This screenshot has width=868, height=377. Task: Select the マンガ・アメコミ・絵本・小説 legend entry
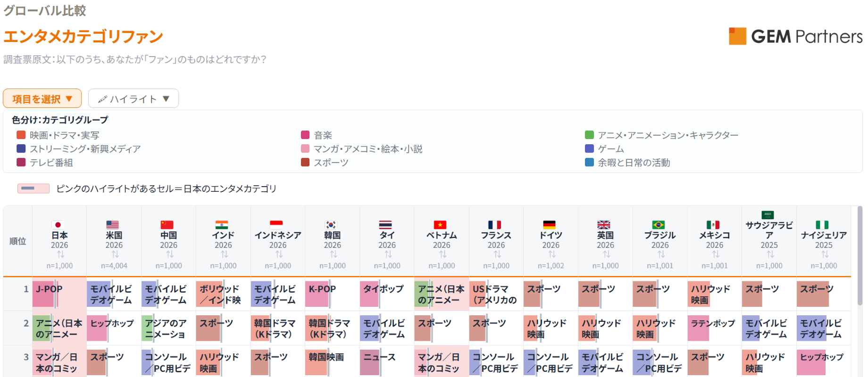tap(362, 149)
